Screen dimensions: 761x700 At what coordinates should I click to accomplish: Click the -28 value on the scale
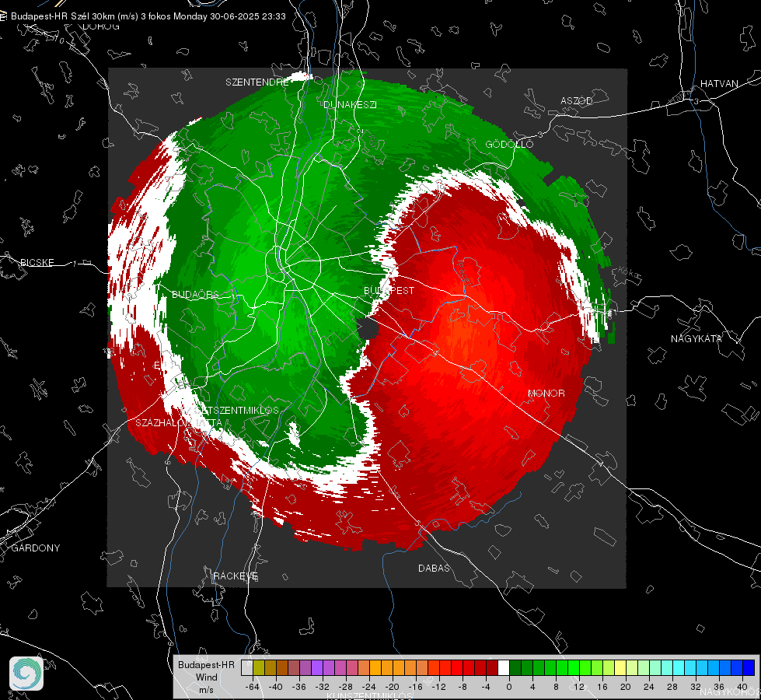[x=346, y=687]
